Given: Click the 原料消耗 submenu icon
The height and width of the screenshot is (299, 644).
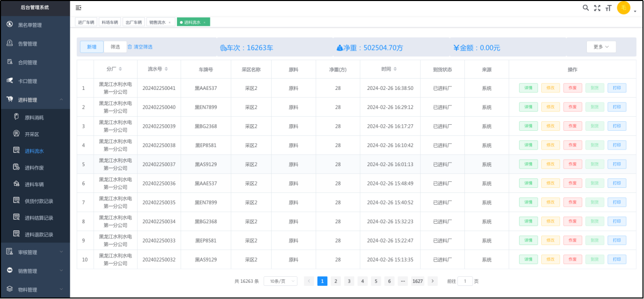Looking at the screenshot, I should [16, 117].
